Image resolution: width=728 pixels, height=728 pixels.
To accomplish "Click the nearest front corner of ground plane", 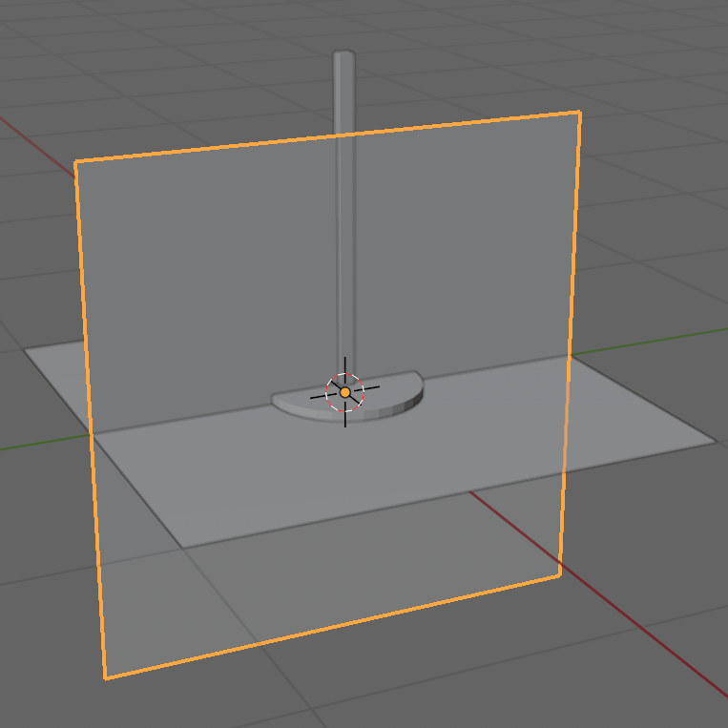I will (x=182, y=548).
